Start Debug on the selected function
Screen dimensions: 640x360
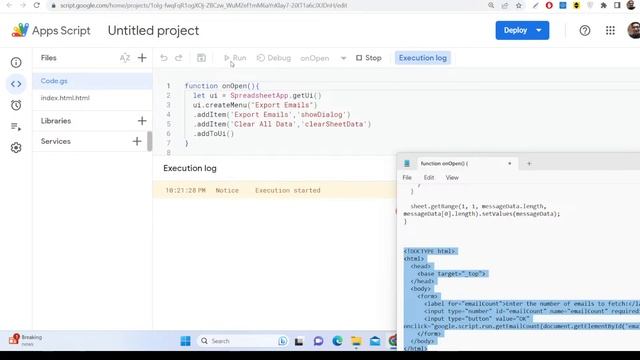click(274, 58)
